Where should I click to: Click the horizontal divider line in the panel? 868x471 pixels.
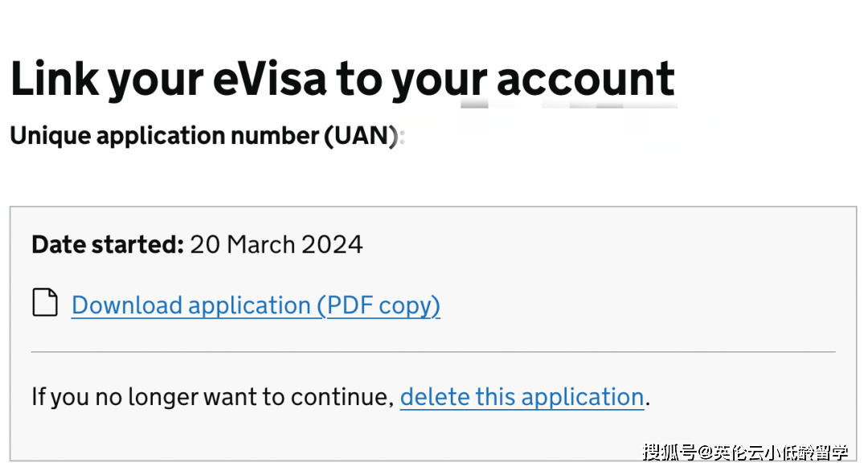point(433,352)
